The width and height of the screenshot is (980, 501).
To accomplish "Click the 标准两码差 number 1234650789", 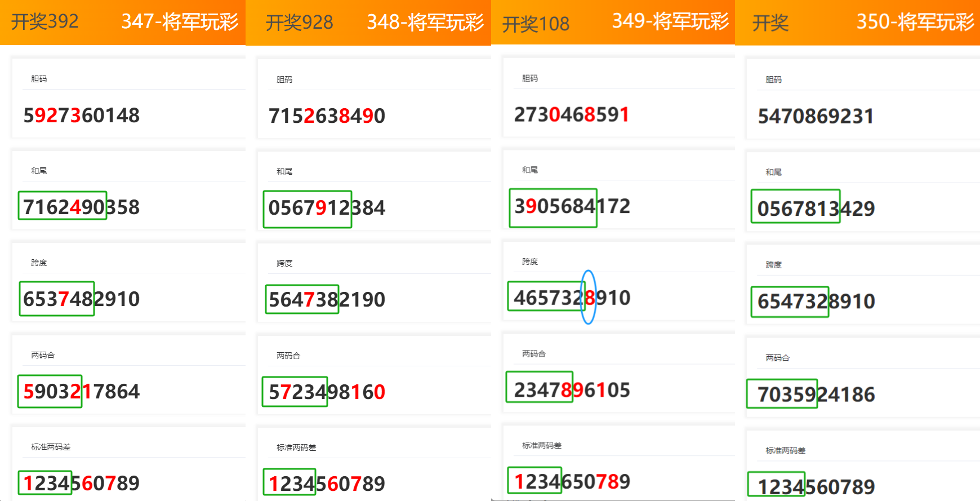I will tap(572, 482).
